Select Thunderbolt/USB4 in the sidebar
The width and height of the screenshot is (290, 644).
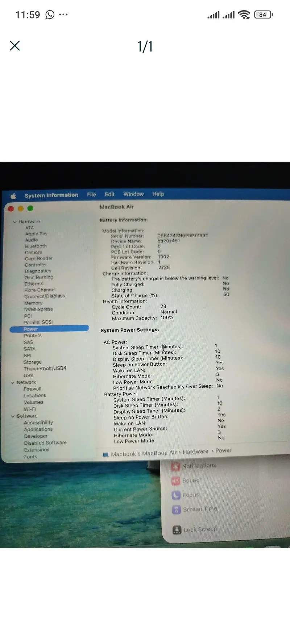tap(45, 368)
